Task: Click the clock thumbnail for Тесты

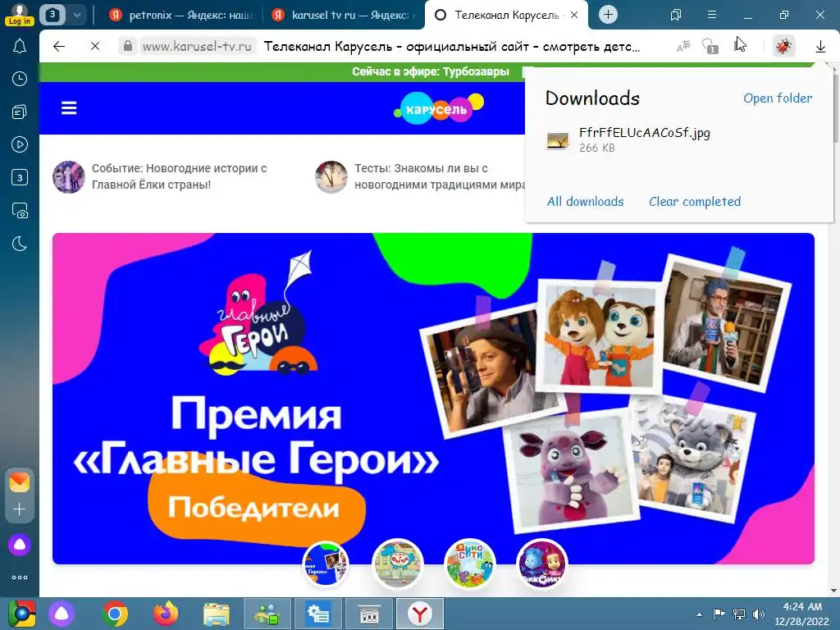Action: tap(331, 177)
